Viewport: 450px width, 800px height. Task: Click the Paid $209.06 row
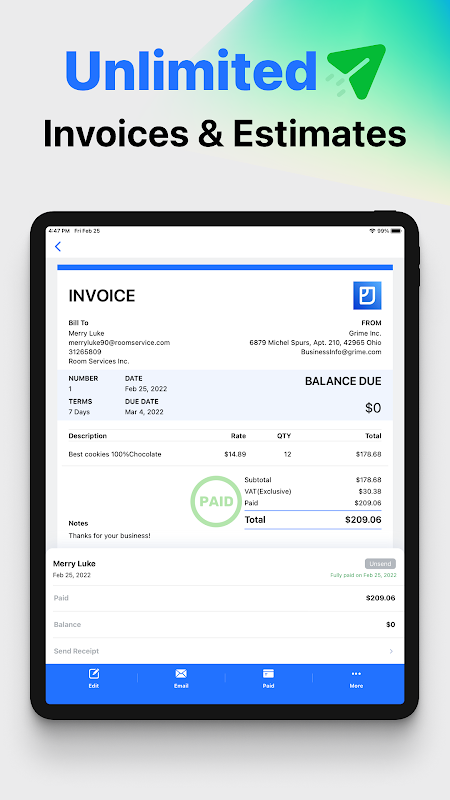pyautogui.click(x=224, y=598)
